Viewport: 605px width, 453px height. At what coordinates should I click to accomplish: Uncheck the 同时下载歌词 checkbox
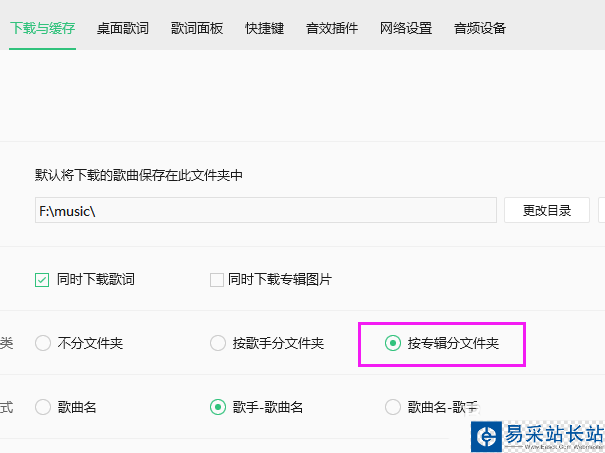click(42, 280)
